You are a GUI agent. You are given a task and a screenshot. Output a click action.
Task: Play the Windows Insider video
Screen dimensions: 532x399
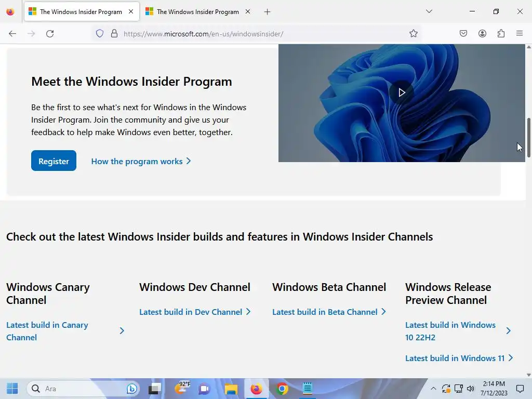tap(402, 92)
